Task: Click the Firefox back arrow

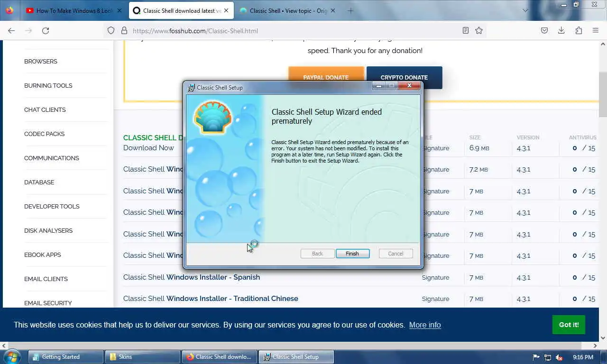Action: coord(11,30)
